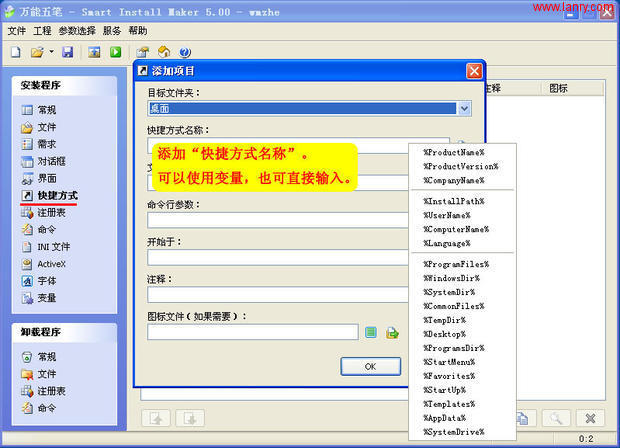Close the 添加项目 dialog

coord(474,72)
